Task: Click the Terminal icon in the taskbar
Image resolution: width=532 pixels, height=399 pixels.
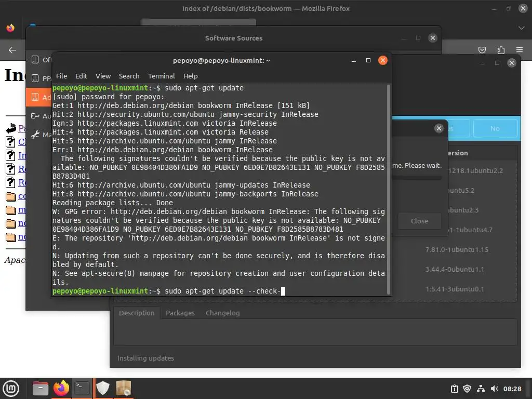Action: tap(82, 388)
